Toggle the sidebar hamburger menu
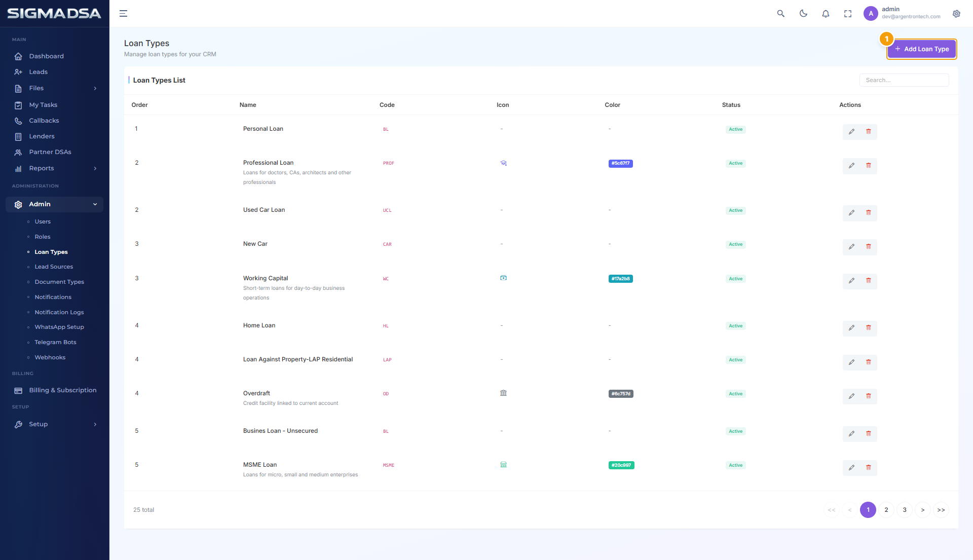This screenshot has height=560, width=973. (123, 14)
